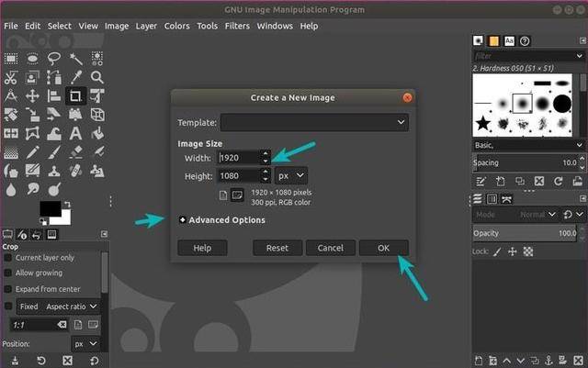Open the brush filter dropdown arrow
This screenshot has width=588, height=368.
pyautogui.click(x=580, y=56)
